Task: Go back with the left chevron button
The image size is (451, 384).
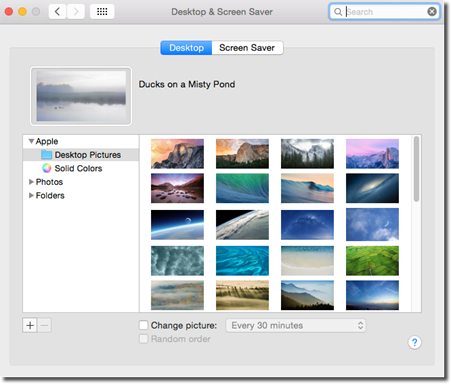Action: pos(57,12)
